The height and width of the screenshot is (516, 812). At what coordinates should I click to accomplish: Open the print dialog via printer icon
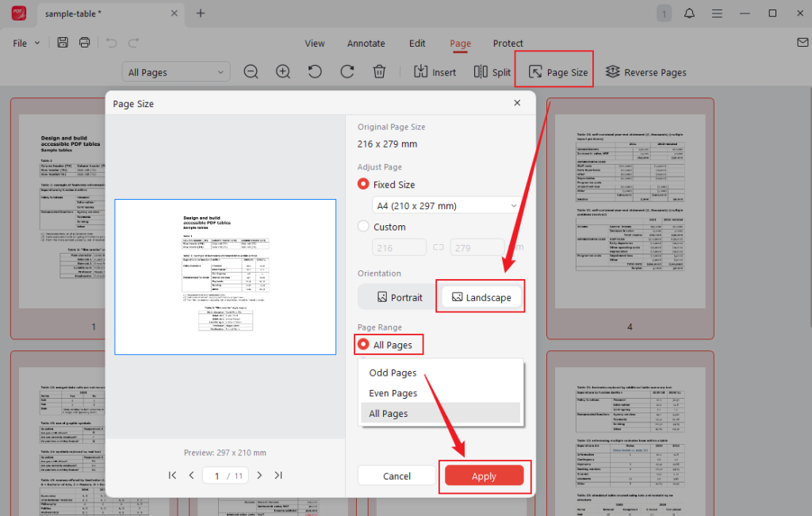tap(84, 42)
